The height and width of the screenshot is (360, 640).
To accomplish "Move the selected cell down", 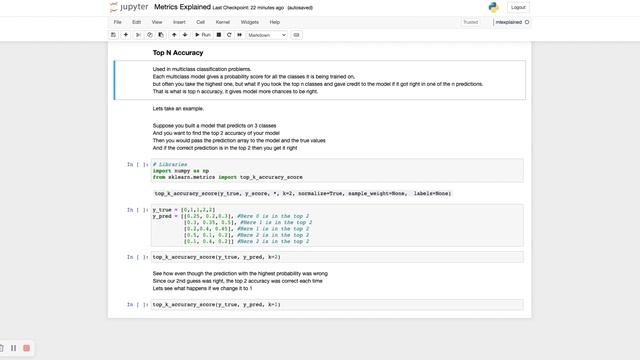I will click(x=185, y=35).
